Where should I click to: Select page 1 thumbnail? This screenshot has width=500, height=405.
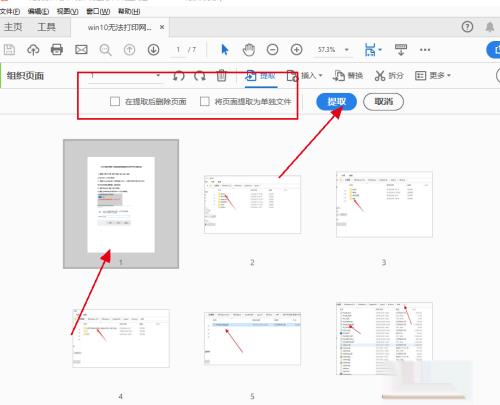(121, 204)
